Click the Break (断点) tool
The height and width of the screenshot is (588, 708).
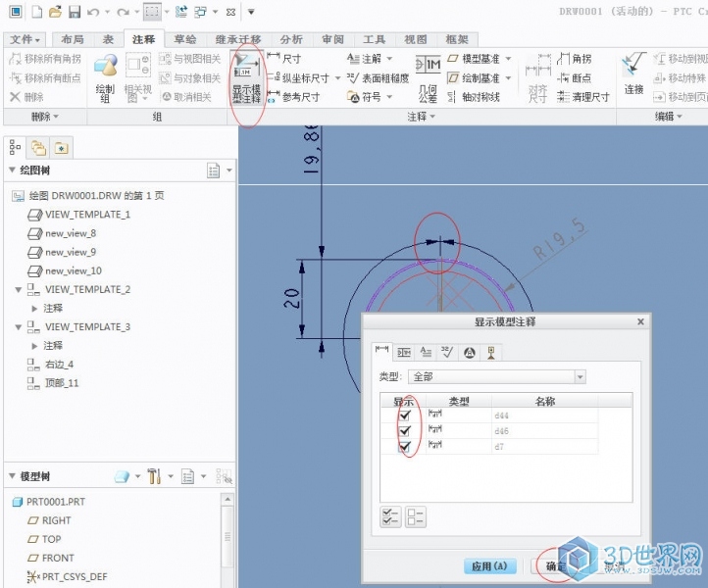coord(574,77)
